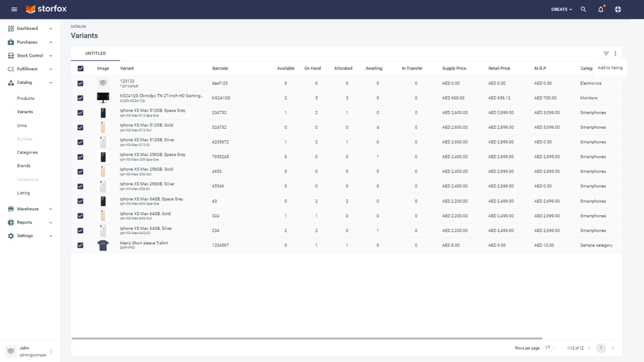The image size is (644, 362).
Task: Uncheck the Men's Short sleeve T-shirt row
Action: tap(80, 245)
